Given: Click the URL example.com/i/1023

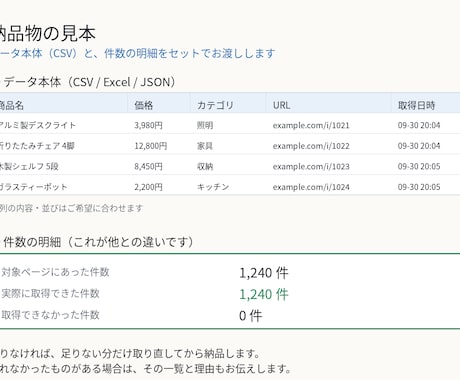Looking at the screenshot, I should (x=311, y=166).
